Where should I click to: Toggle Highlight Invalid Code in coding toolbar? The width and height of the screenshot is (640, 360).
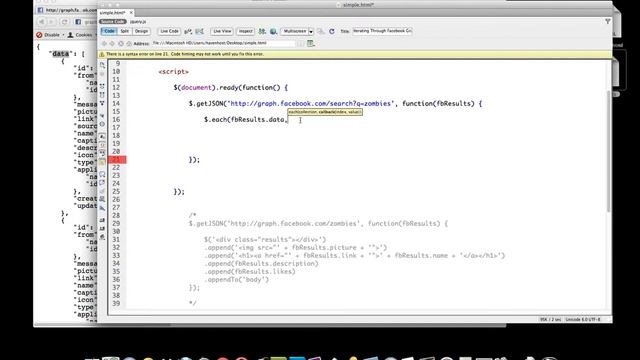pyautogui.click(x=102, y=144)
